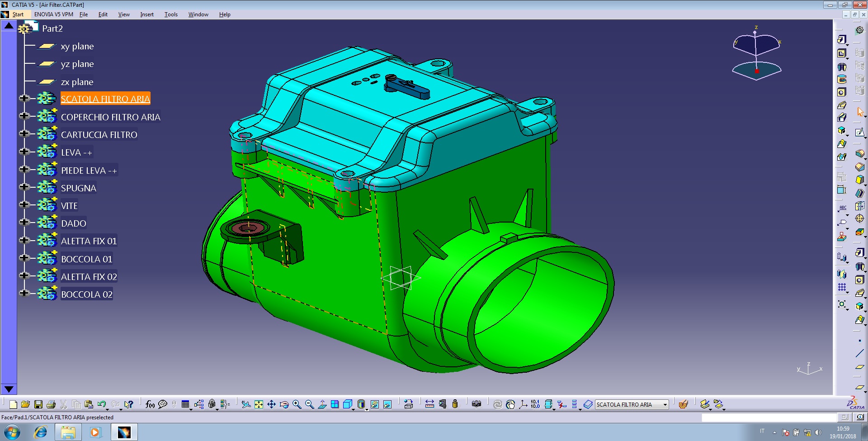Select the ALETTA FIX 02 tree item
The image size is (868, 441).
[x=89, y=277]
